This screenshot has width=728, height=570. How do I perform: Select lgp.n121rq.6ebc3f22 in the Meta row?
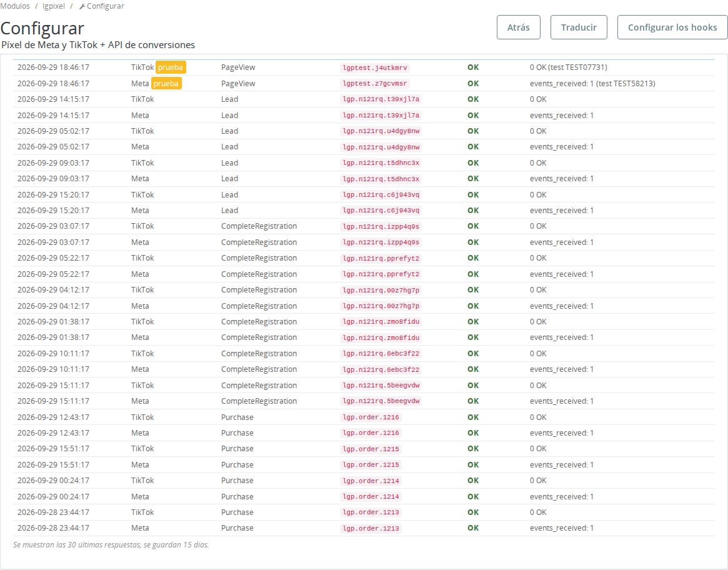click(x=381, y=369)
